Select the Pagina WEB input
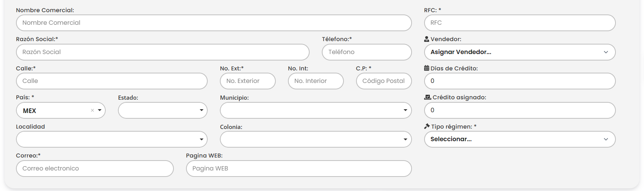This screenshot has height=191, width=644. tap(299, 169)
